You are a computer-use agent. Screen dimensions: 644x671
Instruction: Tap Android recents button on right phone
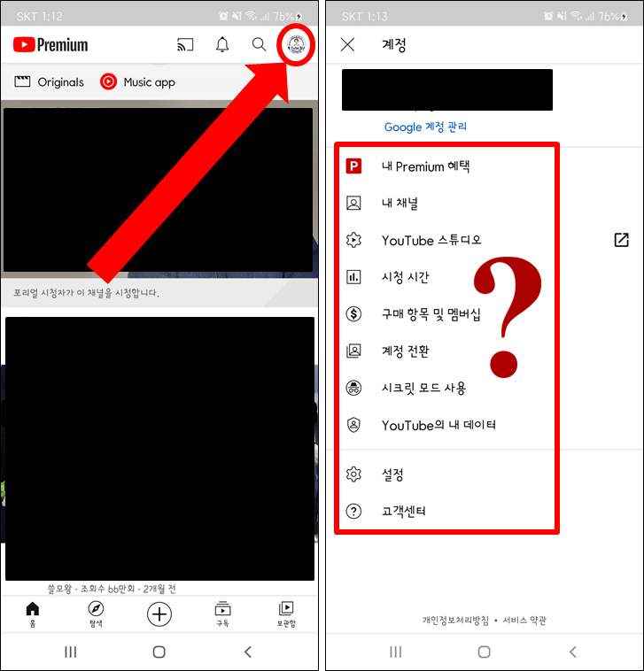pos(396,652)
